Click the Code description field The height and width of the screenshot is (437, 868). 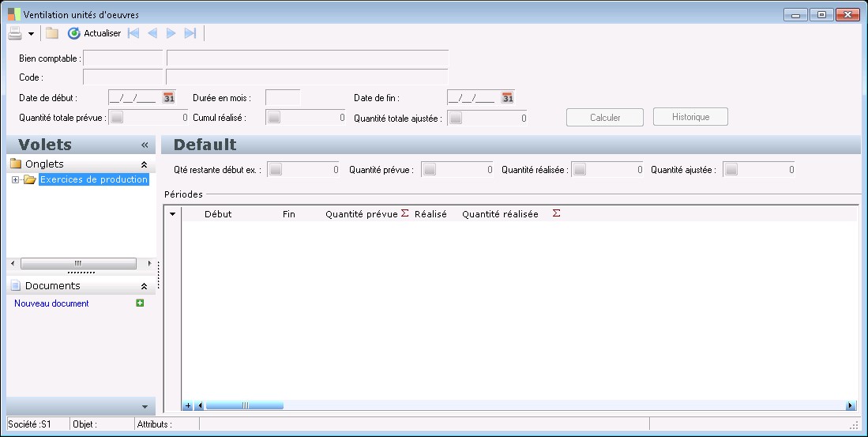pyautogui.click(x=307, y=77)
